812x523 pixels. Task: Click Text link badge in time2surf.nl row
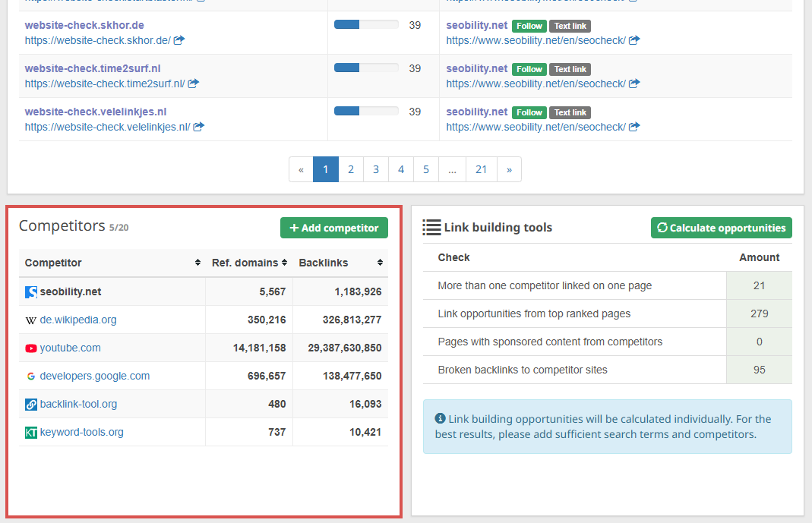tap(570, 69)
